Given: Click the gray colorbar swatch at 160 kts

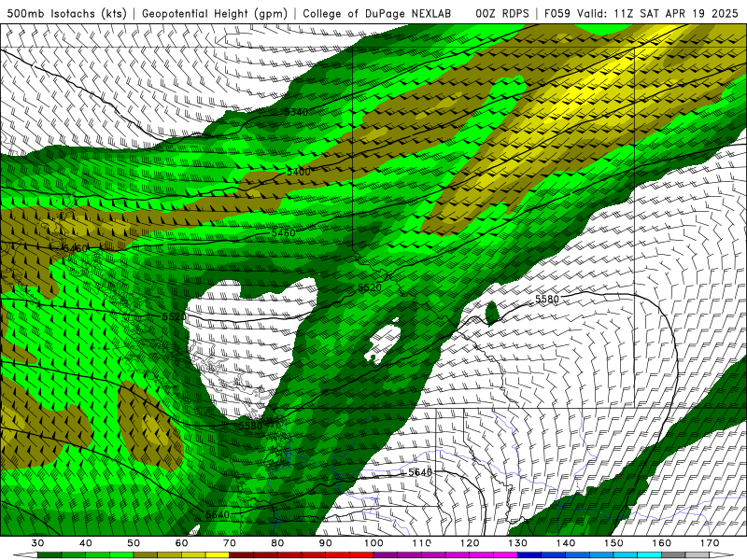Looking at the screenshot, I should (x=673, y=555).
